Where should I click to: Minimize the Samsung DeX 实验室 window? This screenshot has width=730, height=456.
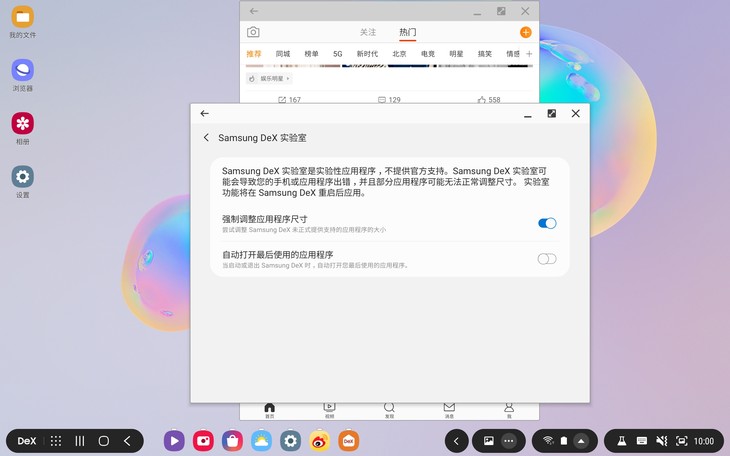(x=527, y=116)
